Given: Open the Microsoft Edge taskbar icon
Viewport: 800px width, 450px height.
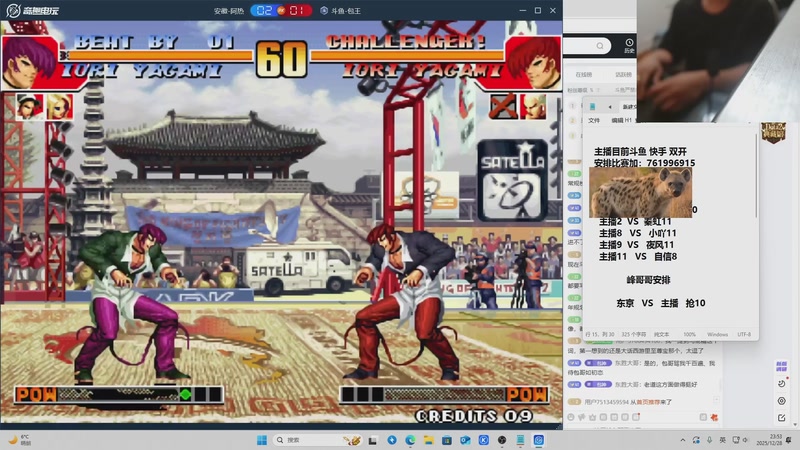Looking at the screenshot, I should [410, 439].
